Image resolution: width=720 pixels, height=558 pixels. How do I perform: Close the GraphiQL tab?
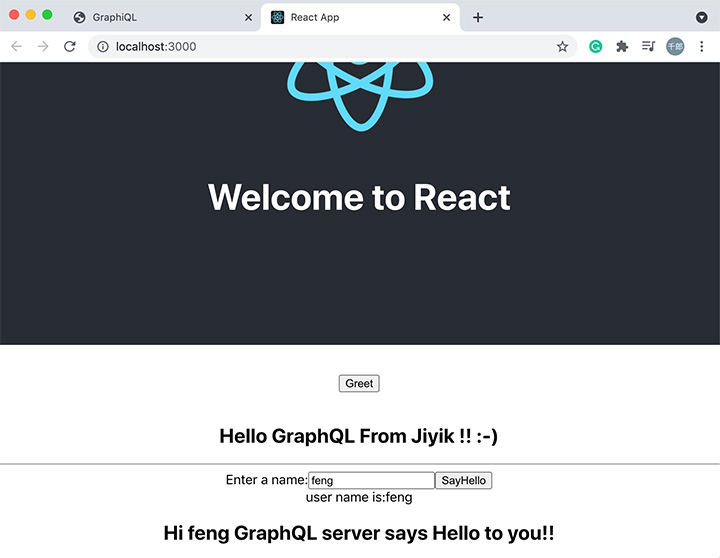point(248,17)
